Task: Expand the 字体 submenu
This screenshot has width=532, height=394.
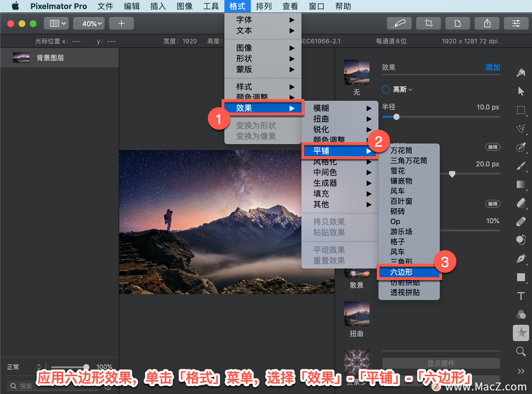Action: pyautogui.click(x=263, y=20)
